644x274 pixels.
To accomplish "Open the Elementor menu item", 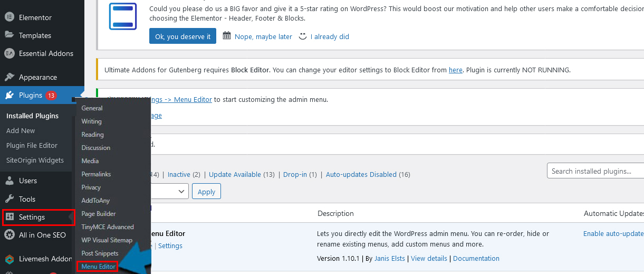I will (x=35, y=17).
